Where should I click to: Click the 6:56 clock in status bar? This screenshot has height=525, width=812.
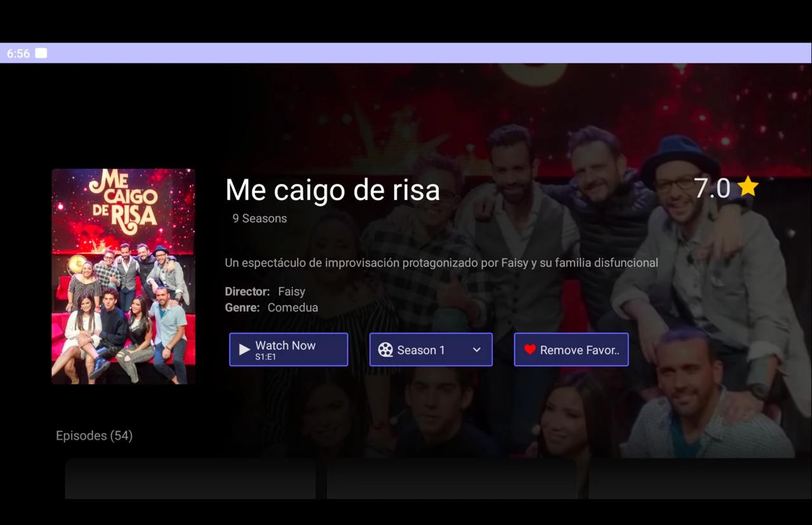(x=18, y=54)
